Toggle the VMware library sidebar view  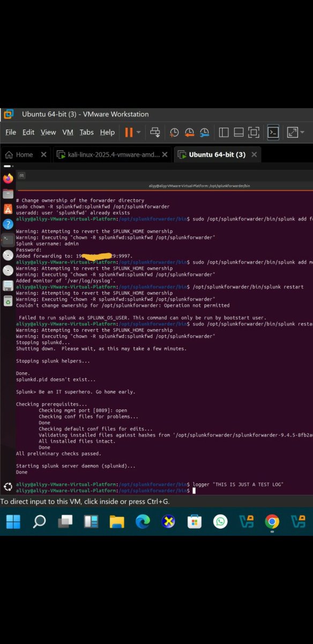(x=224, y=132)
